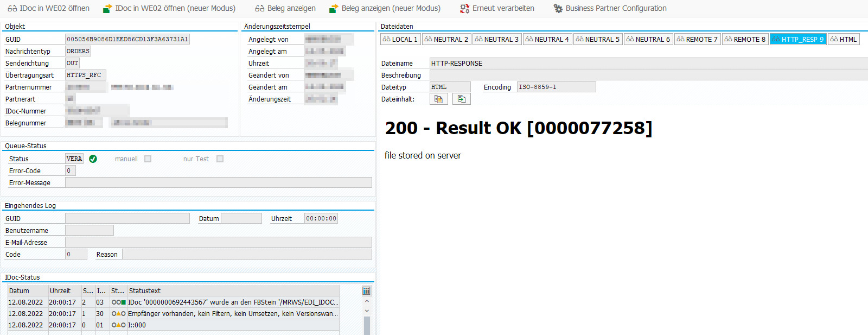Select the REMOTE 7 tab
Viewport: 868px width, 335px height.
(x=697, y=39)
